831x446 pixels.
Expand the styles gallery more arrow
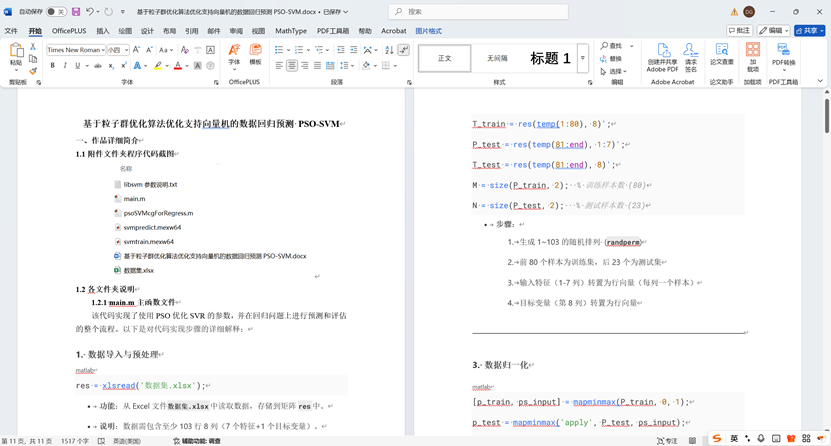click(x=582, y=58)
